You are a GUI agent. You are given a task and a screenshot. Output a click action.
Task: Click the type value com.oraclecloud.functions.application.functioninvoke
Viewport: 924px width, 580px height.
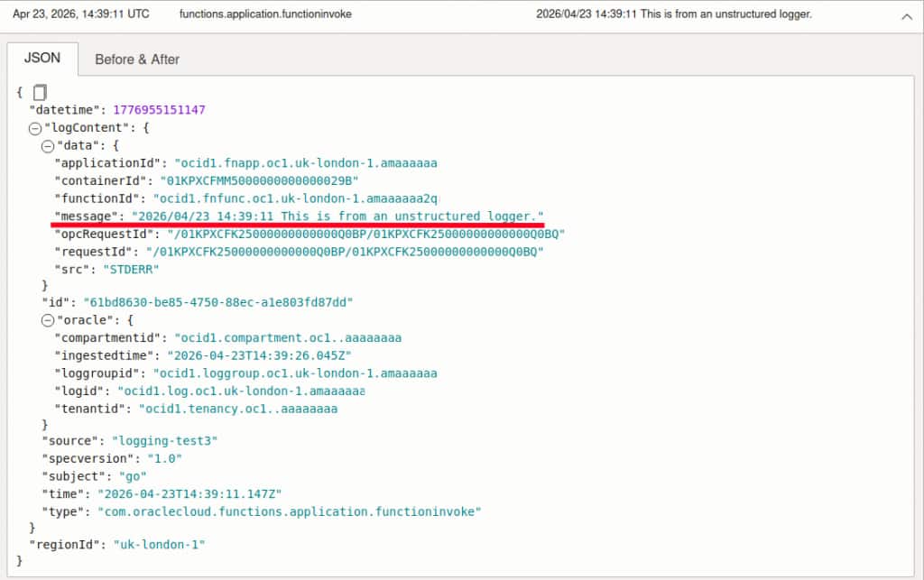click(290, 511)
